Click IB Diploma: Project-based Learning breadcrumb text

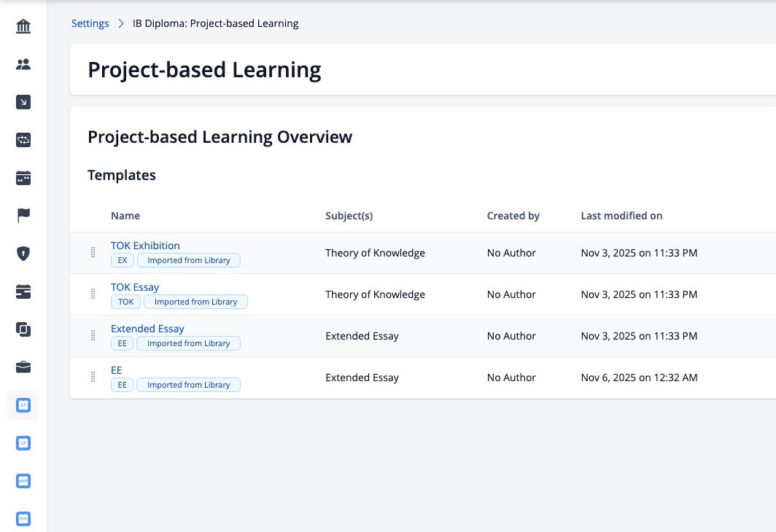(x=215, y=23)
